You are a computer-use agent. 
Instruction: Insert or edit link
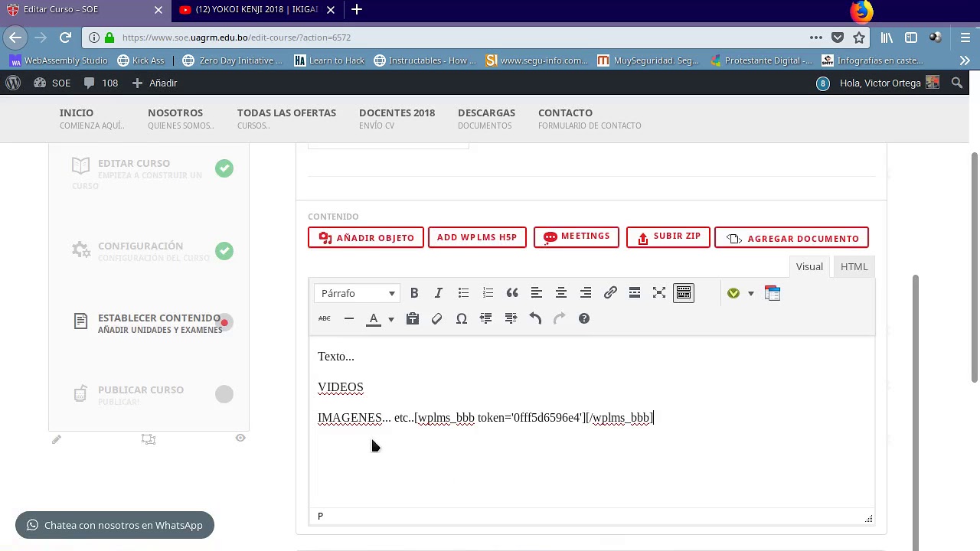610,293
